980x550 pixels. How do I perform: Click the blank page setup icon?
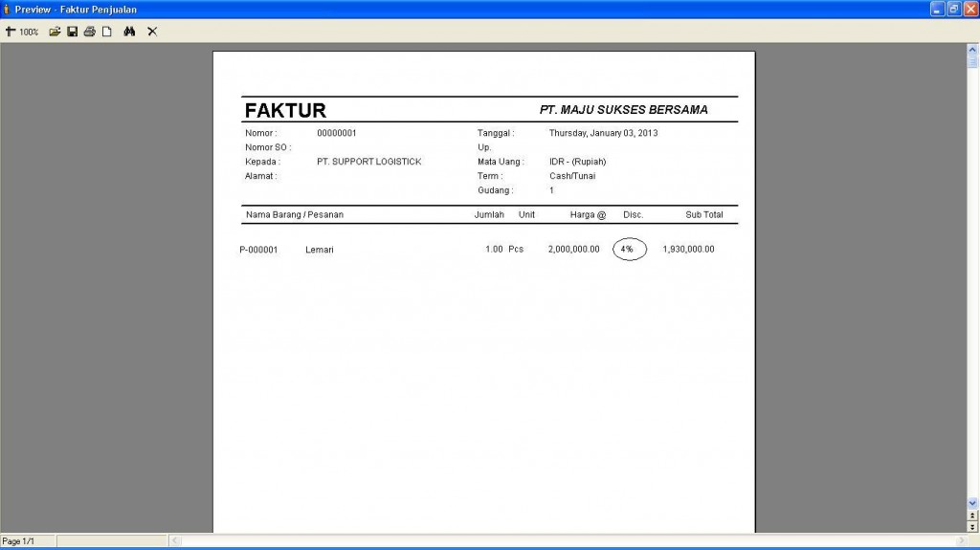(107, 32)
